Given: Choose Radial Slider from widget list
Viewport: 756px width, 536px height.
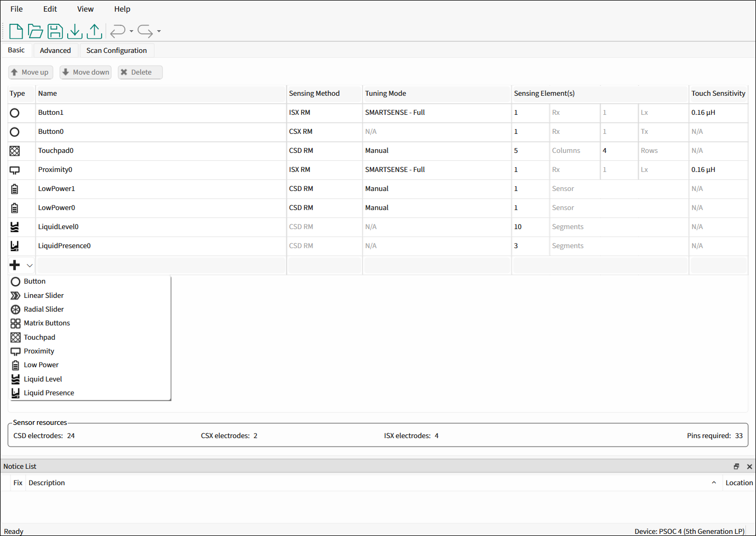Looking at the screenshot, I should (43, 310).
